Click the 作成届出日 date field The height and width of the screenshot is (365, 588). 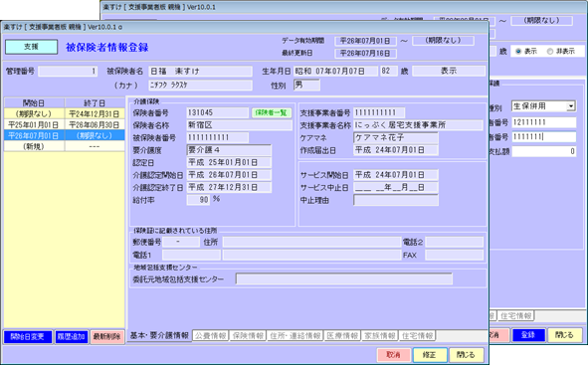(396, 150)
